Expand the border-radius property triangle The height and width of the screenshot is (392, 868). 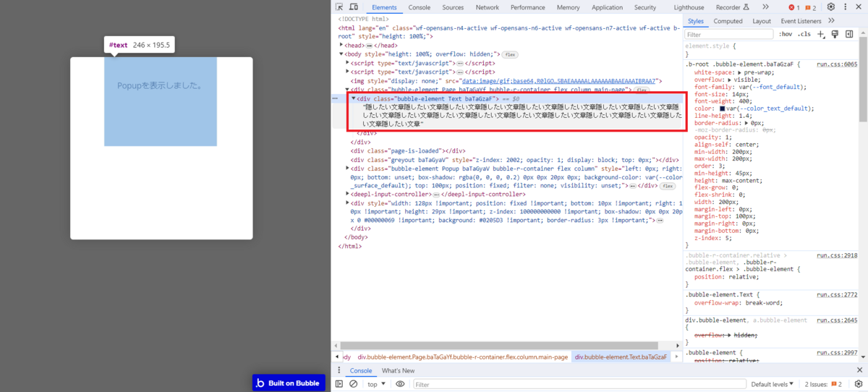746,123
